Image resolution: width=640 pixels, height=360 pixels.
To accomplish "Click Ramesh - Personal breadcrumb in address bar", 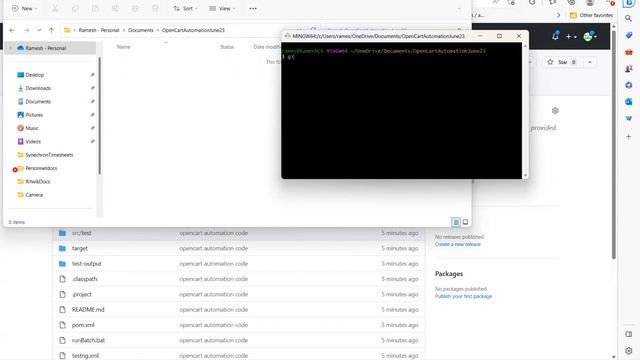I will (x=99, y=30).
